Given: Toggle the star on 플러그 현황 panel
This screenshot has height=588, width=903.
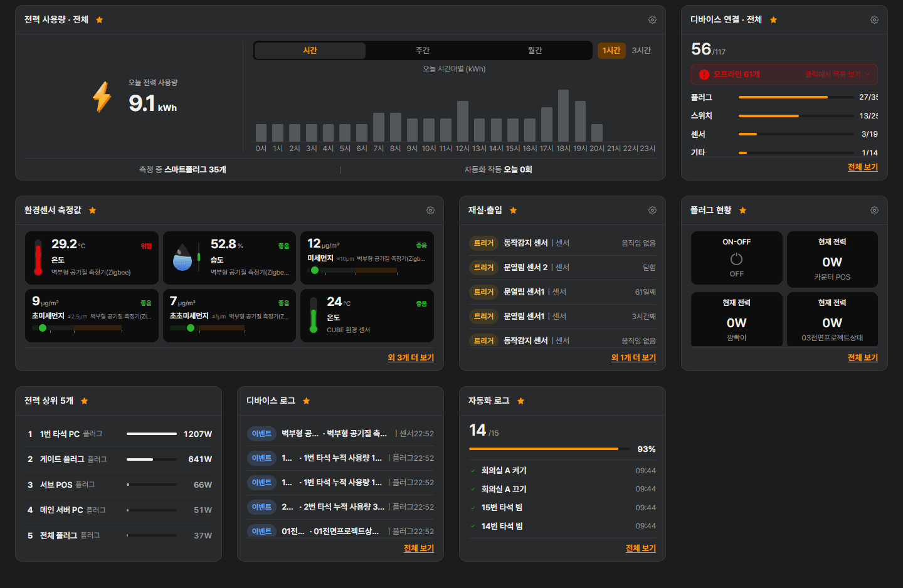Looking at the screenshot, I should 742,211.
